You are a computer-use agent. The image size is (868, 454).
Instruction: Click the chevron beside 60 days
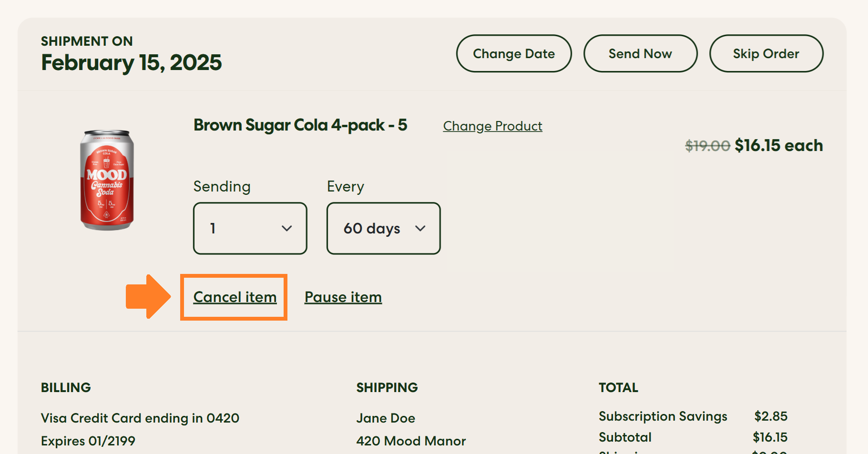[420, 229]
